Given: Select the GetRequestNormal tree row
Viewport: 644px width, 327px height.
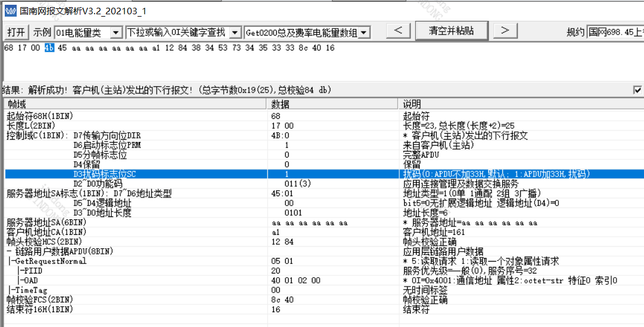Looking at the screenshot, I should [324, 261].
